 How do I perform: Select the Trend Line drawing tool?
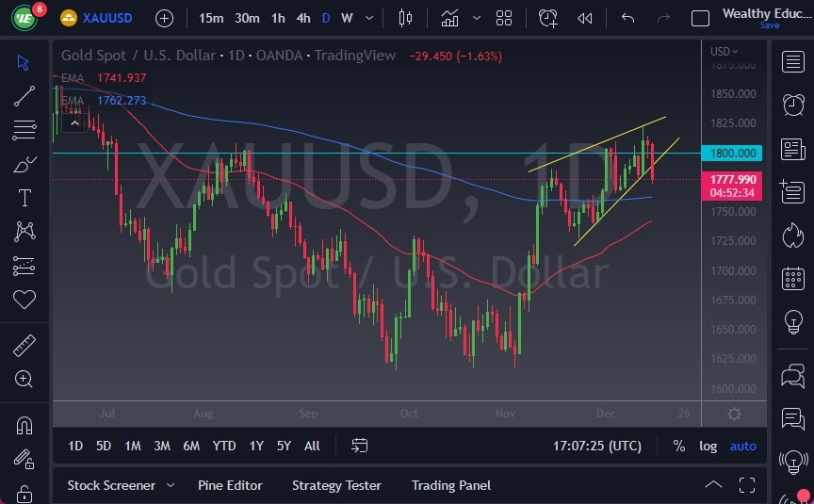[x=24, y=96]
